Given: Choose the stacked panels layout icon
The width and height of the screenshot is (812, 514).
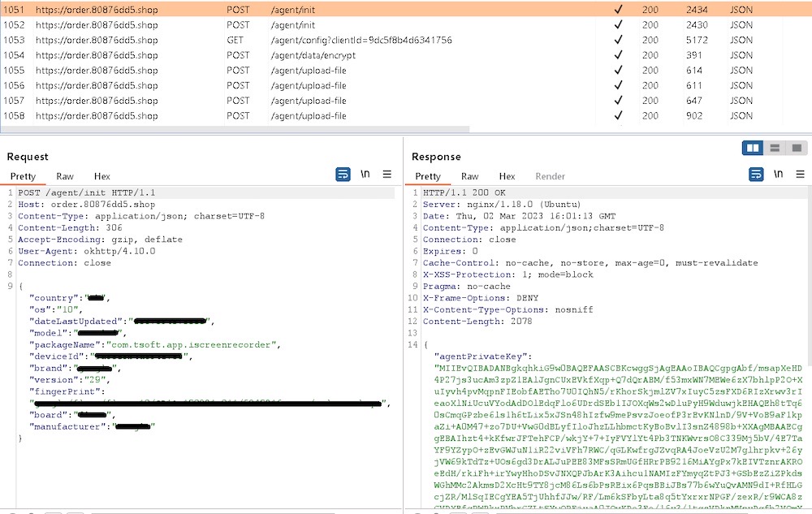Looking at the screenshot, I should [776, 148].
